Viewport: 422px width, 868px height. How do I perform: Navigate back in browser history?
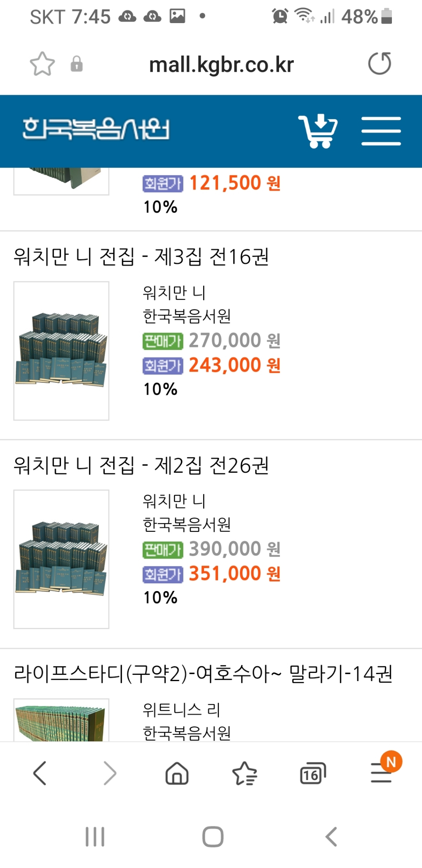coord(40,774)
